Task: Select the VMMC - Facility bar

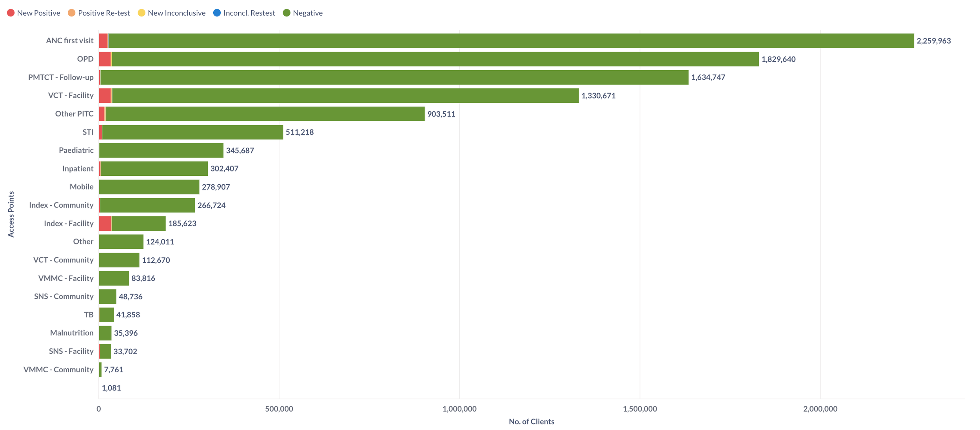Action: pos(114,278)
